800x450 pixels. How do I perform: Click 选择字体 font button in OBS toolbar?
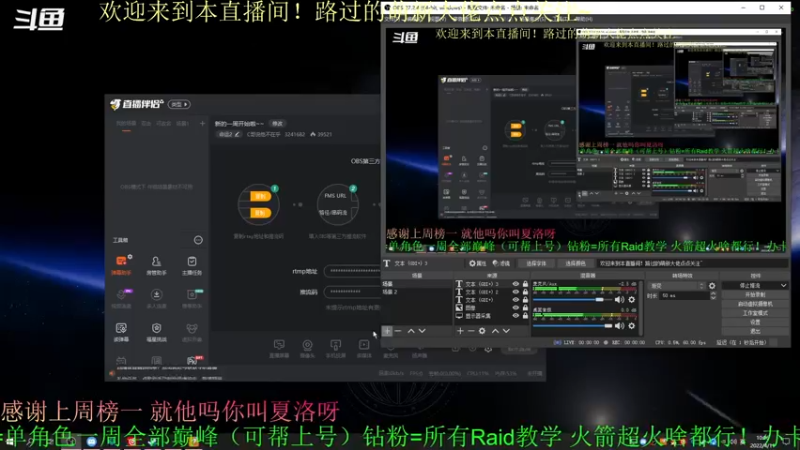coord(536,263)
